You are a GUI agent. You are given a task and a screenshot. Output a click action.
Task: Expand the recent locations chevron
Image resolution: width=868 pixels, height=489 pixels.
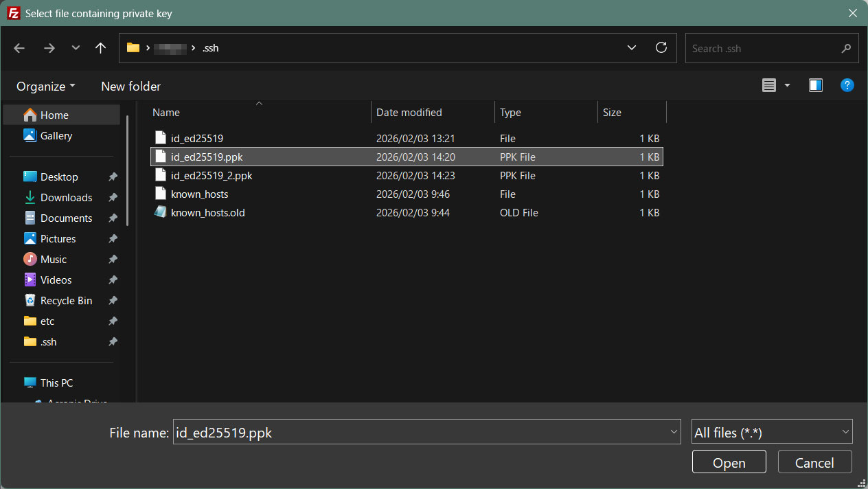pos(76,48)
